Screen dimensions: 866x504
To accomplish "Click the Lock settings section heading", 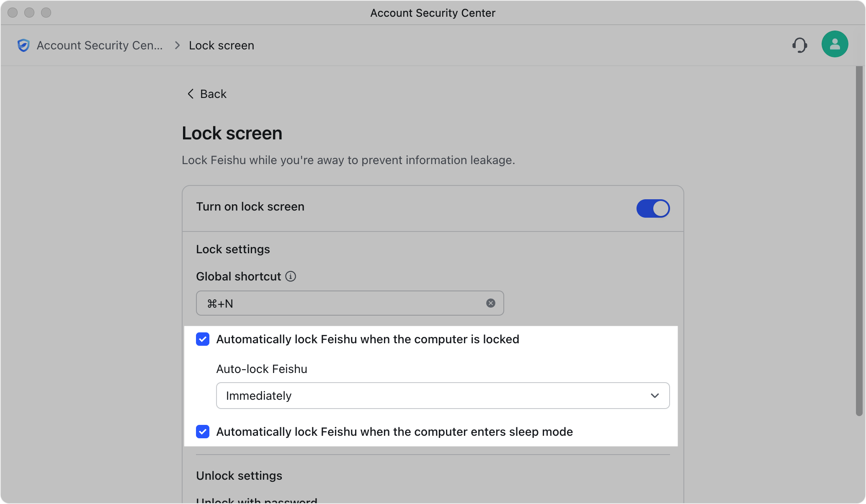I will point(233,249).
